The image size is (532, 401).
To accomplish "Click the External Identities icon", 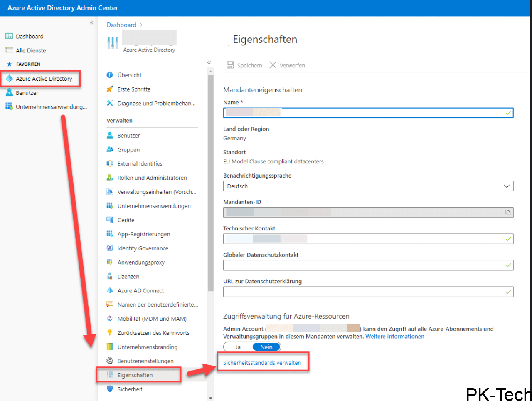I will [x=110, y=163].
